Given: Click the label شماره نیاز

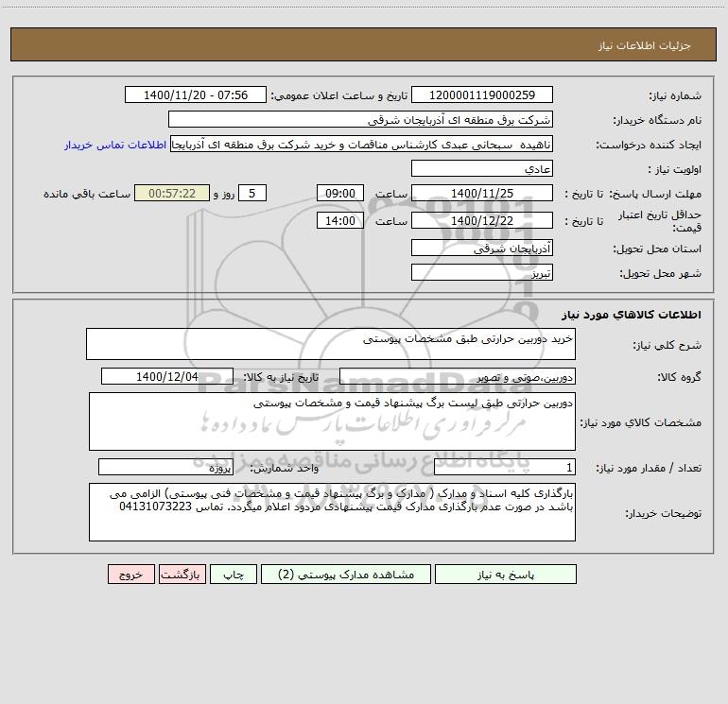Looking at the screenshot, I should (675, 96).
